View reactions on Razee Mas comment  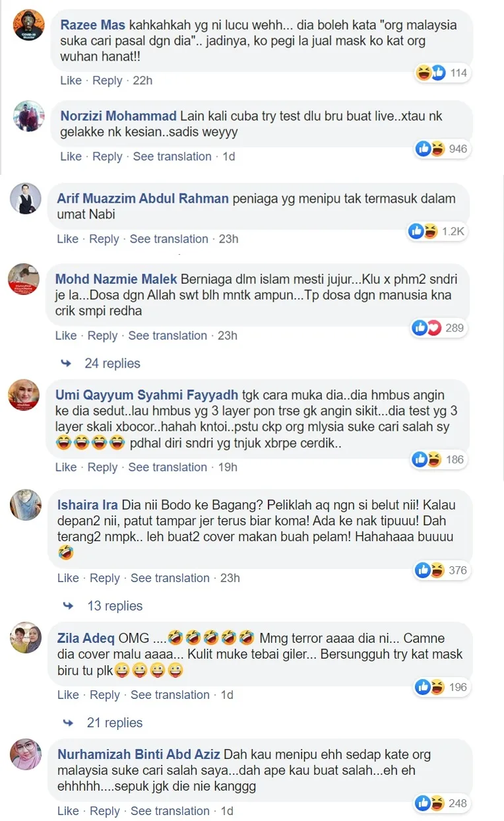(442, 73)
